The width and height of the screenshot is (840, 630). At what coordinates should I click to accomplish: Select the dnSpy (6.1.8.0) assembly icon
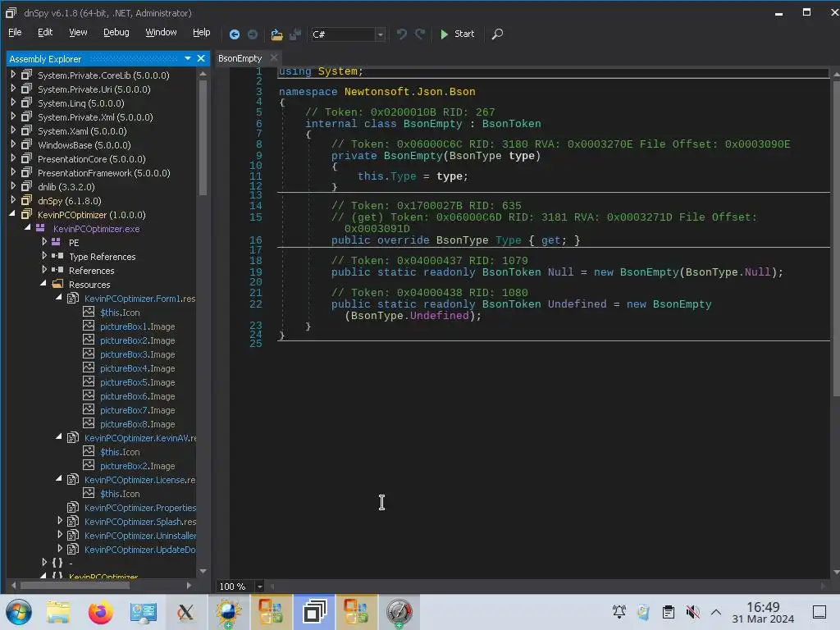(26, 200)
